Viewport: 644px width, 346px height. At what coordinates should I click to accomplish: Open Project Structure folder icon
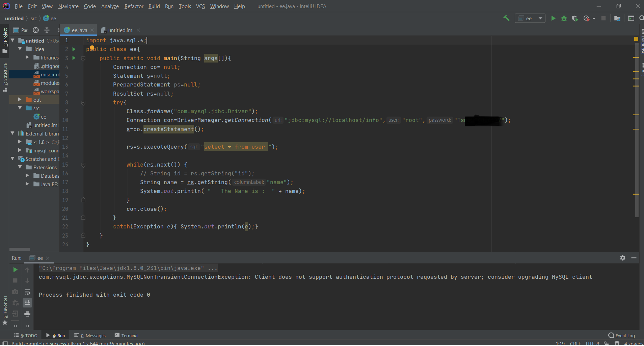(x=617, y=18)
